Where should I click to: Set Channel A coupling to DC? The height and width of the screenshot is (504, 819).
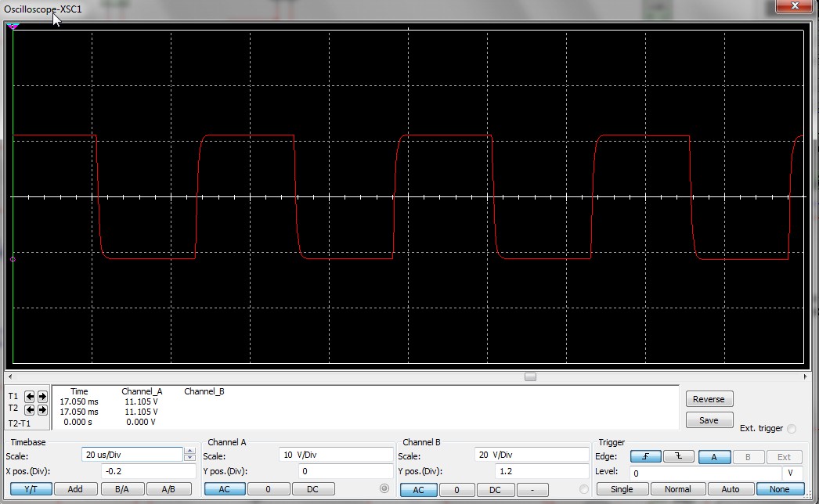(312, 489)
